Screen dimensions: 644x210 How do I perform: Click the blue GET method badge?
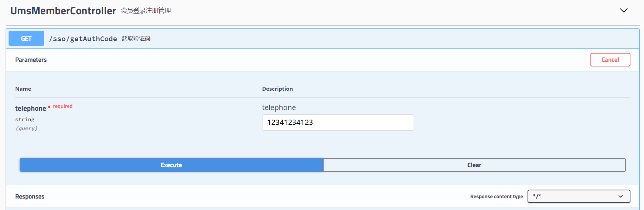tap(26, 39)
